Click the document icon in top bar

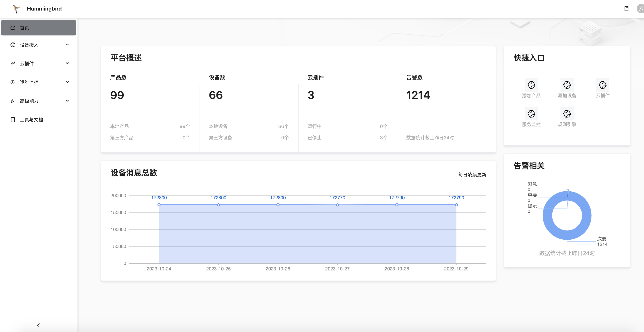coord(626,9)
